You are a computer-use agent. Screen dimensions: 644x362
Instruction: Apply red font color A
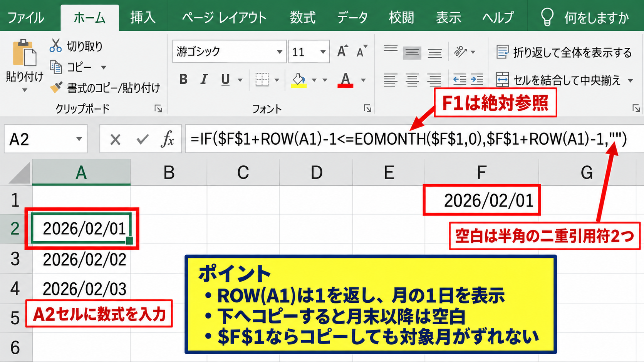click(345, 80)
